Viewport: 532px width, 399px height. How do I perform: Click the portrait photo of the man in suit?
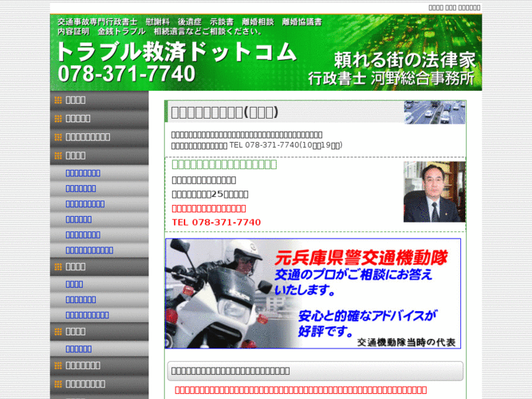(x=434, y=192)
